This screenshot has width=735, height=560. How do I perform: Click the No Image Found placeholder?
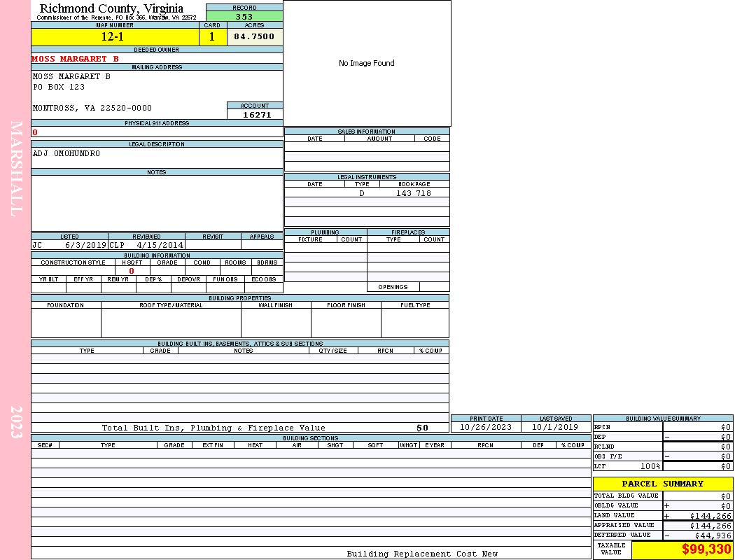point(367,63)
